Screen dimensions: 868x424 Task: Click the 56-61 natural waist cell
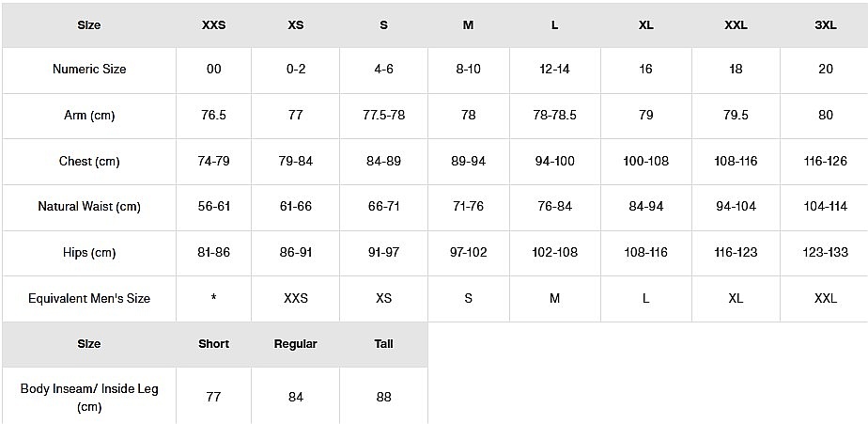213,207
